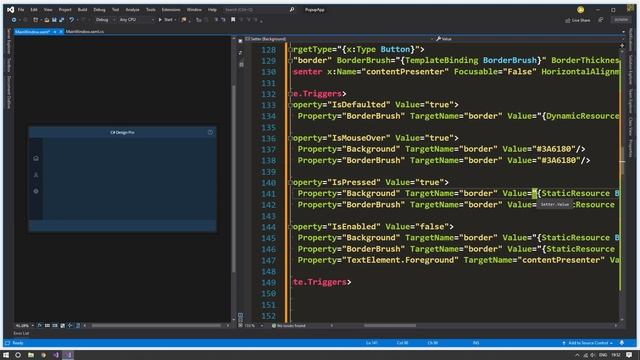The width and height of the screenshot is (640, 360).
Task: Click the swap panes icon in the split view
Action: (x=240, y=53)
